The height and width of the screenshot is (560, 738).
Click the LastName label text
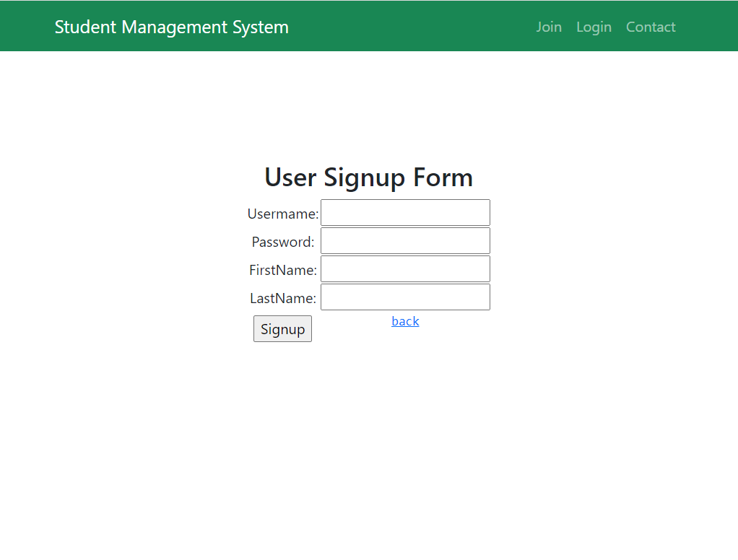point(282,298)
